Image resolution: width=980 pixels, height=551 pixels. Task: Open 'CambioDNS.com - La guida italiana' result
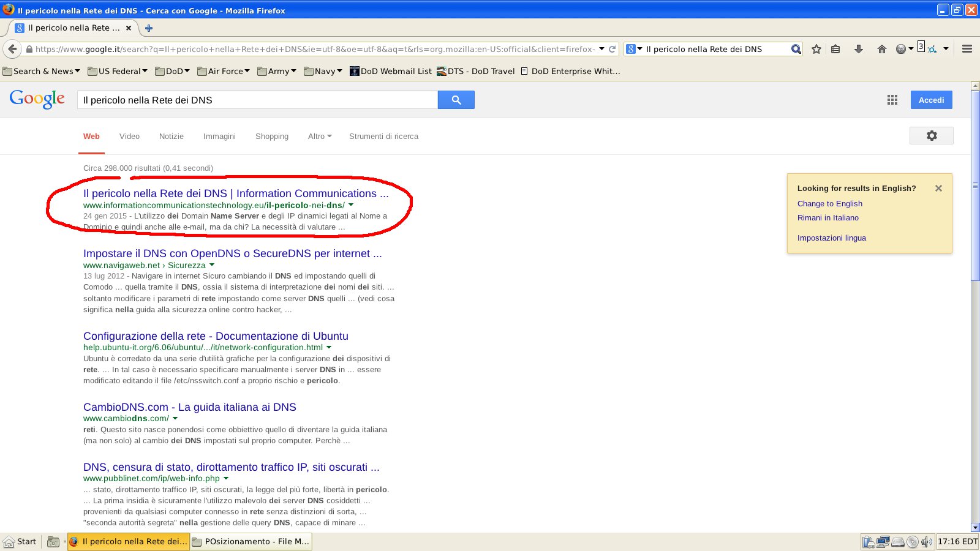click(190, 407)
